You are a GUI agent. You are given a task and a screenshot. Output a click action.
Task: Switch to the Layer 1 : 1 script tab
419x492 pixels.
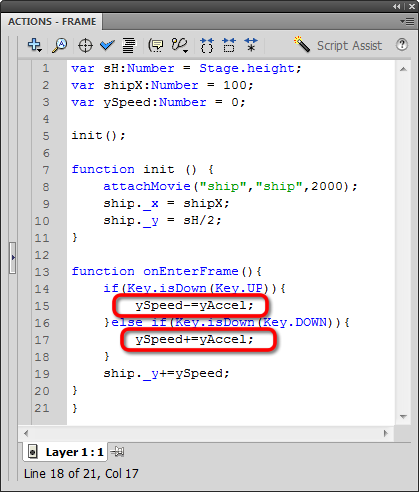pos(65,452)
